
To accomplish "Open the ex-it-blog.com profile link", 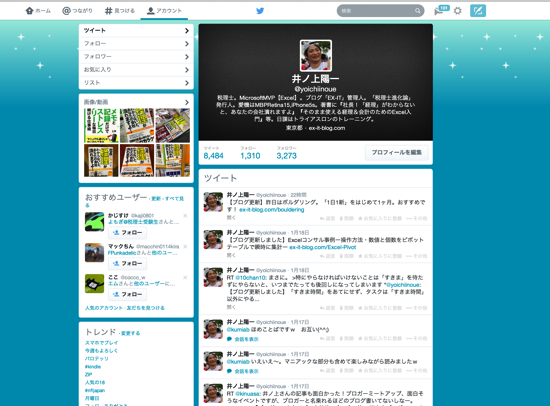I will pos(327,128).
